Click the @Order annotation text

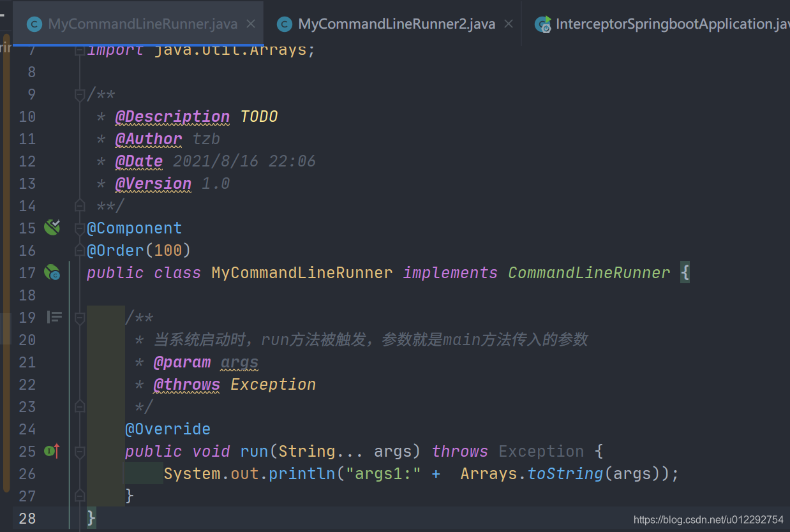(116, 251)
